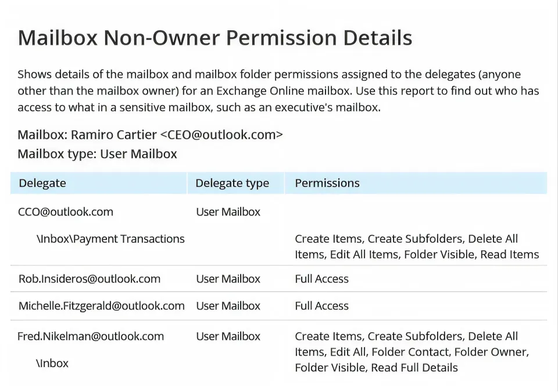The height and width of the screenshot is (392, 558).
Task: Click User Mailbox in the Rob.Insideros row
Action: pos(228,279)
